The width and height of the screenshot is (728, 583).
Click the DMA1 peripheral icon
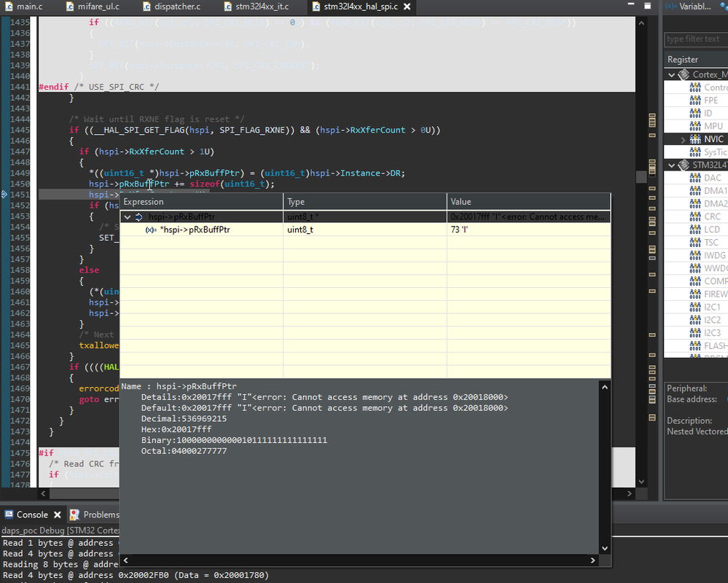tap(695, 191)
